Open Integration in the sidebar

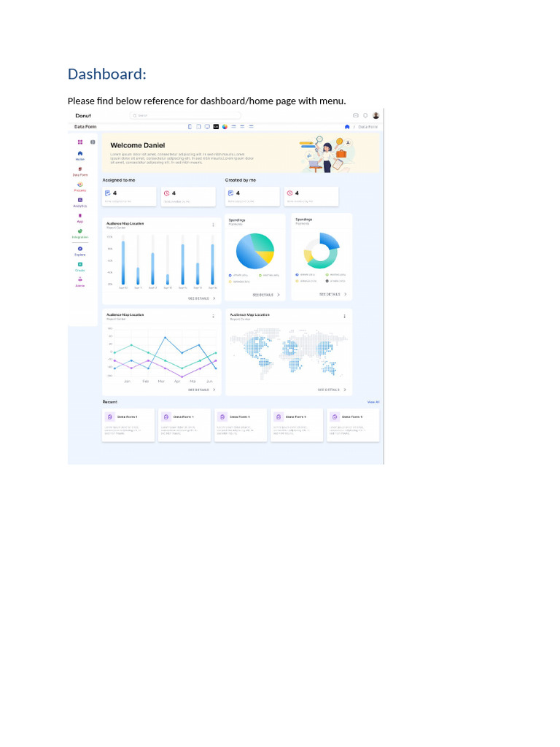(x=80, y=233)
